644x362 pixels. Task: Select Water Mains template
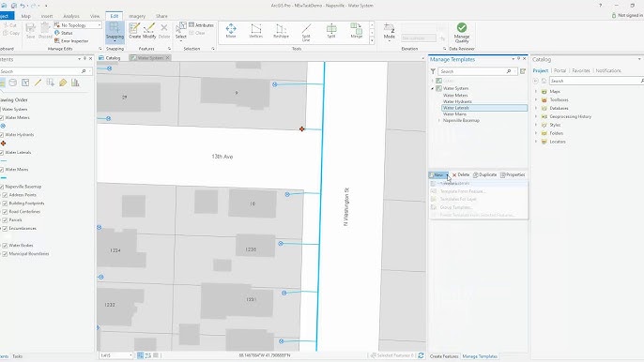point(454,114)
